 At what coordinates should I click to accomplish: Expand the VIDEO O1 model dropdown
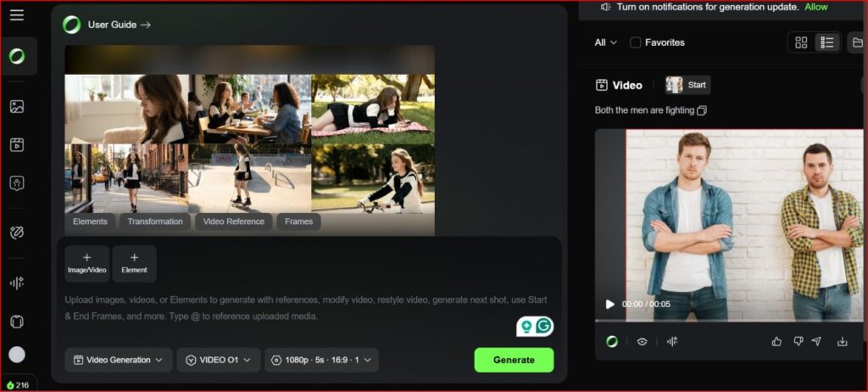coord(218,360)
